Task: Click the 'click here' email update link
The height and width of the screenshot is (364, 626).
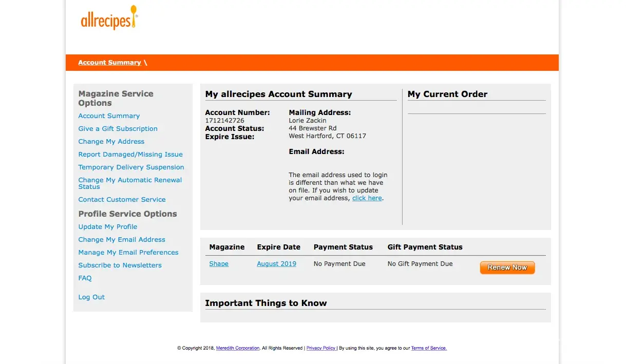Action: click(x=367, y=198)
